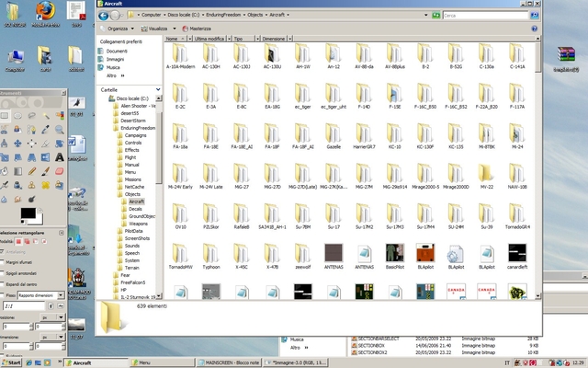The width and height of the screenshot is (588, 368).
Task: Open Mozilla Firefox desktop shortcut
Action: 45,15
